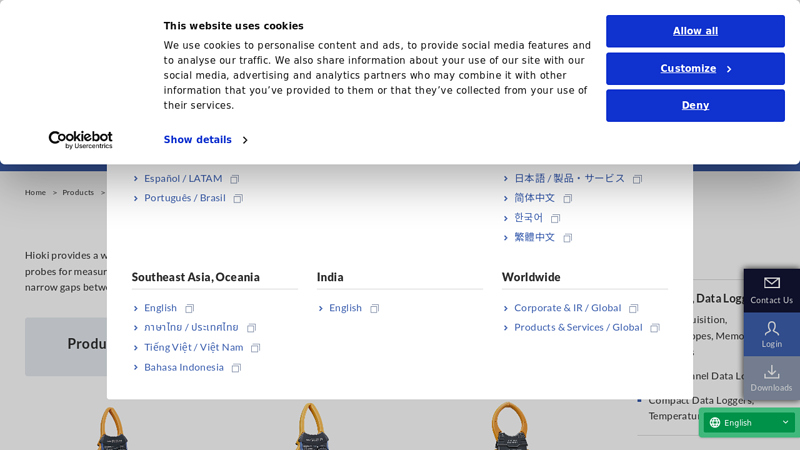Open Corporate & IR / Global site
Image resolution: width=800 pixels, height=450 pixels.
[567, 308]
